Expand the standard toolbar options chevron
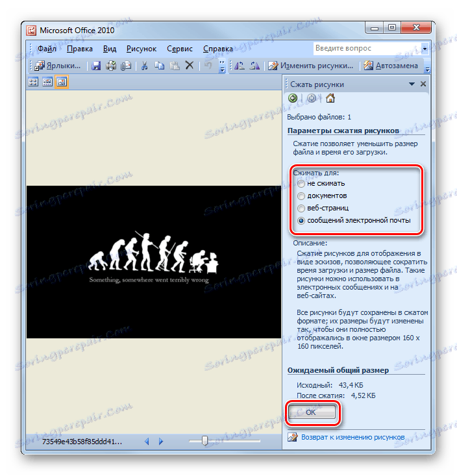The height and width of the screenshot is (476, 457). click(x=222, y=66)
